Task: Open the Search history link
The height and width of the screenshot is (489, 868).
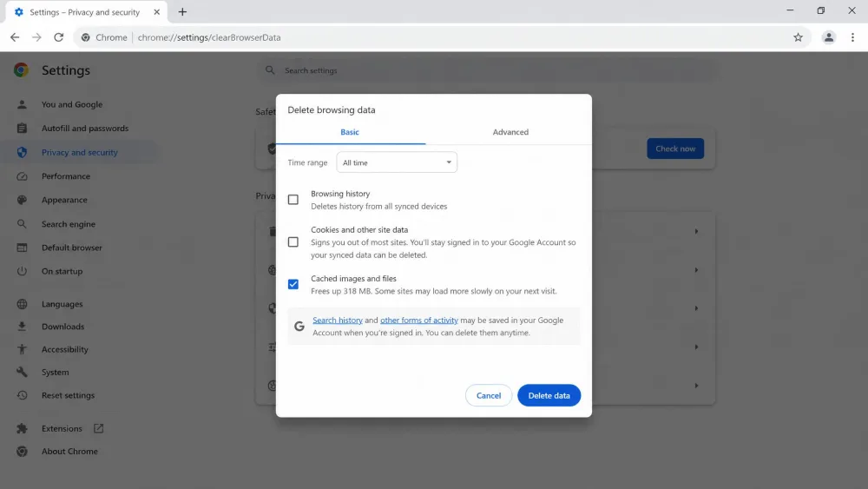Action: click(338, 320)
